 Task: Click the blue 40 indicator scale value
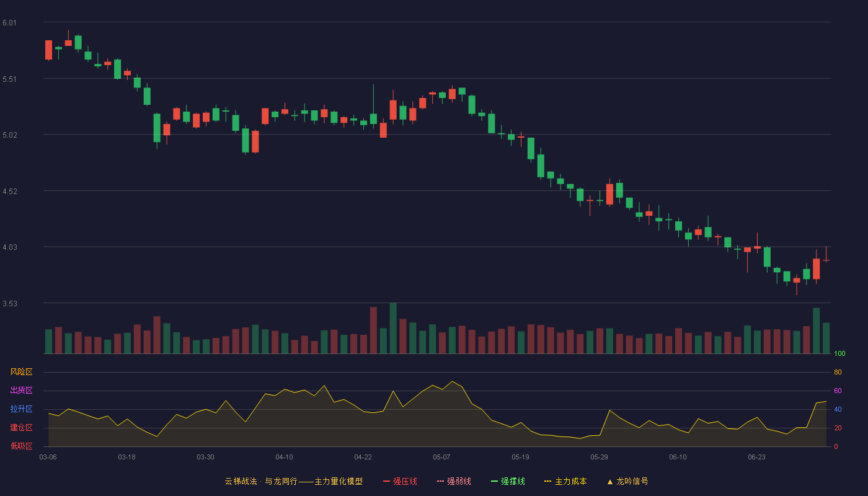(838, 410)
